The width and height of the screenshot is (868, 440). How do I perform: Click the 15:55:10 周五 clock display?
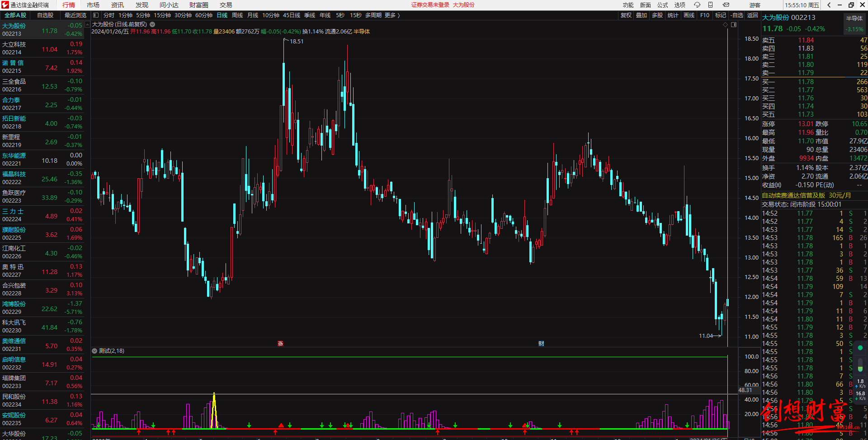(802, 5)
